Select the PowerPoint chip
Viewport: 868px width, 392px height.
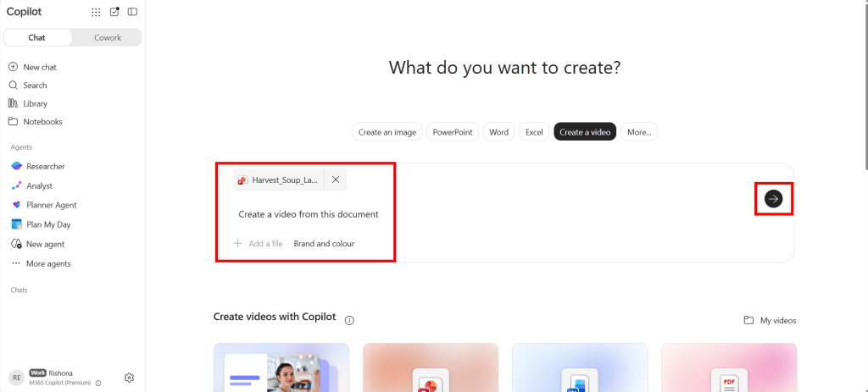pyautogui.click(x=453, y=132)
